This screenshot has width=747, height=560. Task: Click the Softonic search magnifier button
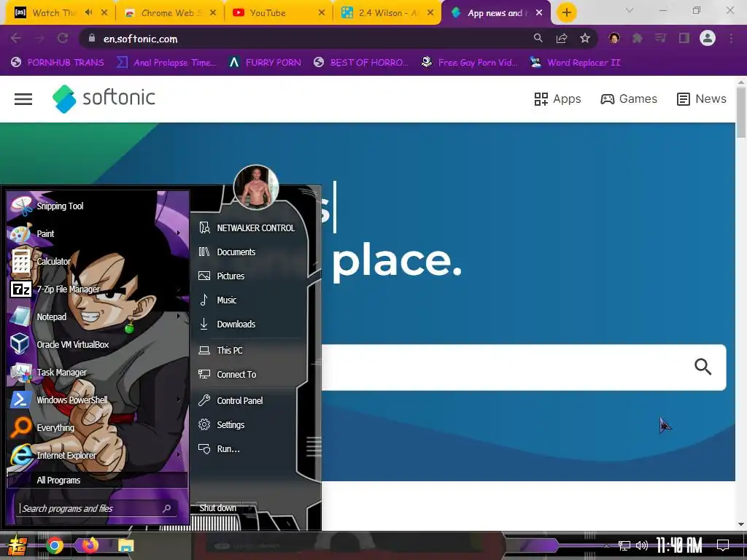[x=703, y=367]
